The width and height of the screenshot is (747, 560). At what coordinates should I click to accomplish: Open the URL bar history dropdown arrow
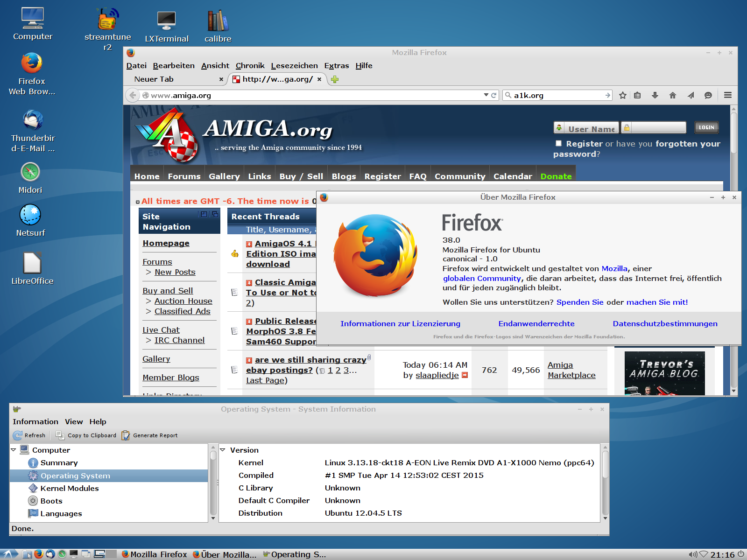[486, 95]
